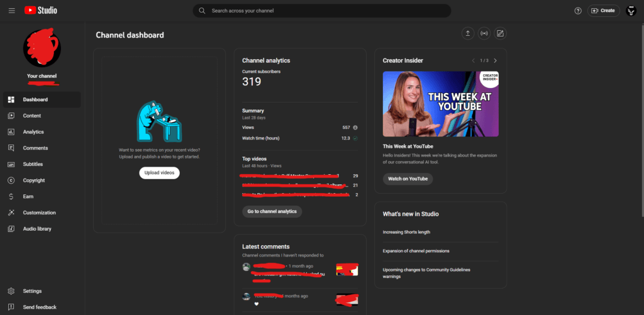The width and height of the screenshot is (644, 315).
Task: Open Increasing Shorts length news link
Action: (x=407, y=232)
